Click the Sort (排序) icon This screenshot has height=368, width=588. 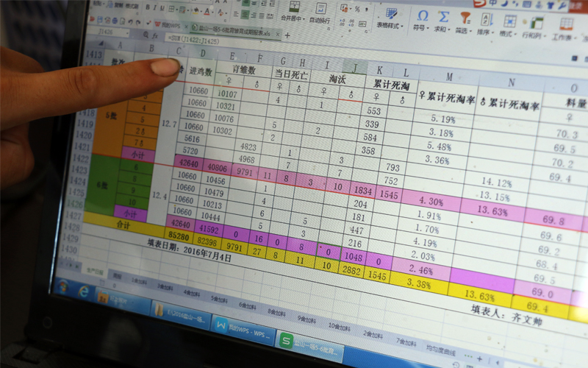pos(485,18)
